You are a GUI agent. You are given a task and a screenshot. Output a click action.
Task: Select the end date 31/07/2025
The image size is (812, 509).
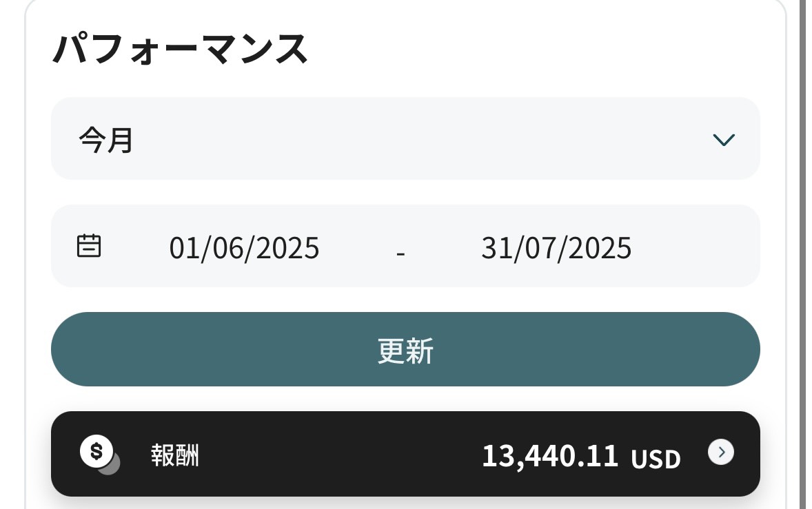(556, 248)
